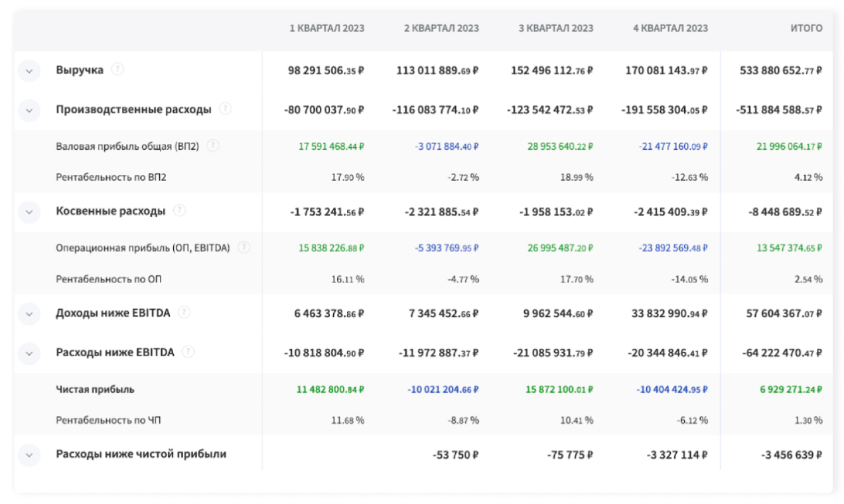Click the ИТОГО column header
This screenshot has width=844, height=504.
(x=806, y=29)
